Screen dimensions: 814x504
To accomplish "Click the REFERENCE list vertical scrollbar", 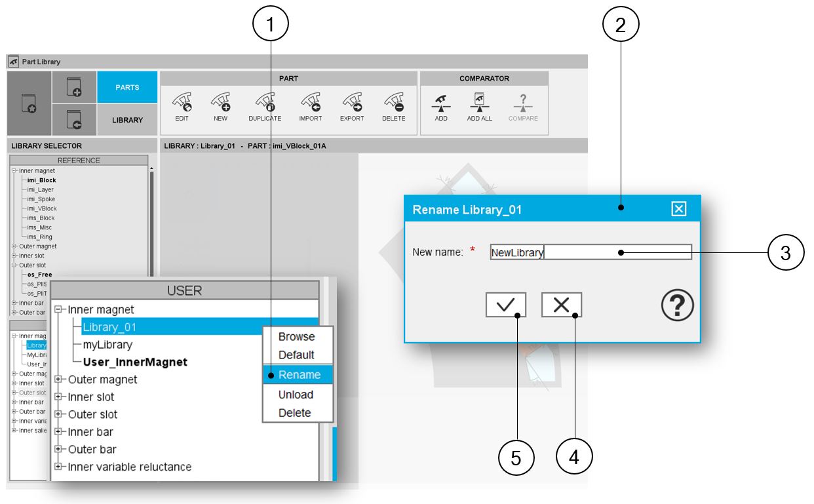I will 151,223.
